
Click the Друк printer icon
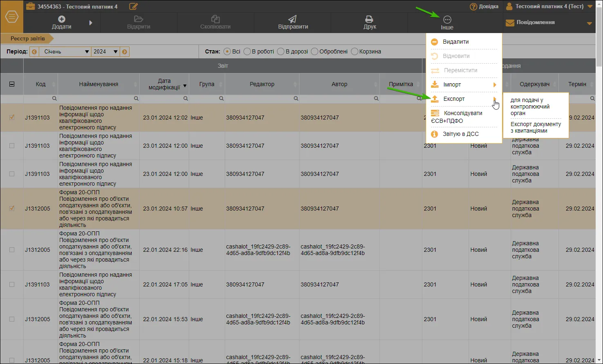coord(369,19)
